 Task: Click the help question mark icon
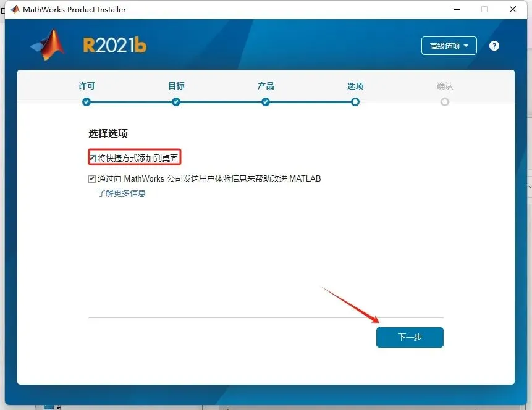pyautogui.click(x=494, y=46)
